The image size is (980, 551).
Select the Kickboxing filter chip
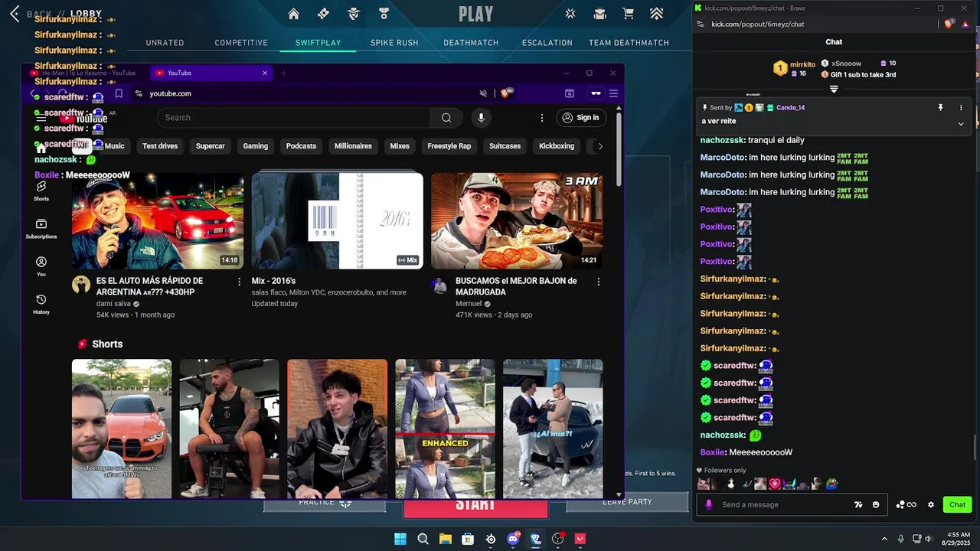click(x=557, y=146)
